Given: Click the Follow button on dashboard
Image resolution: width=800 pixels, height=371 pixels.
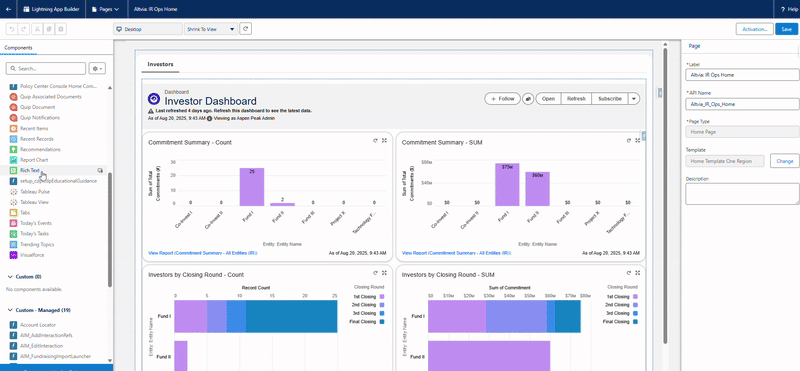Looking at the screenshot, I should (x=502, y=98).
